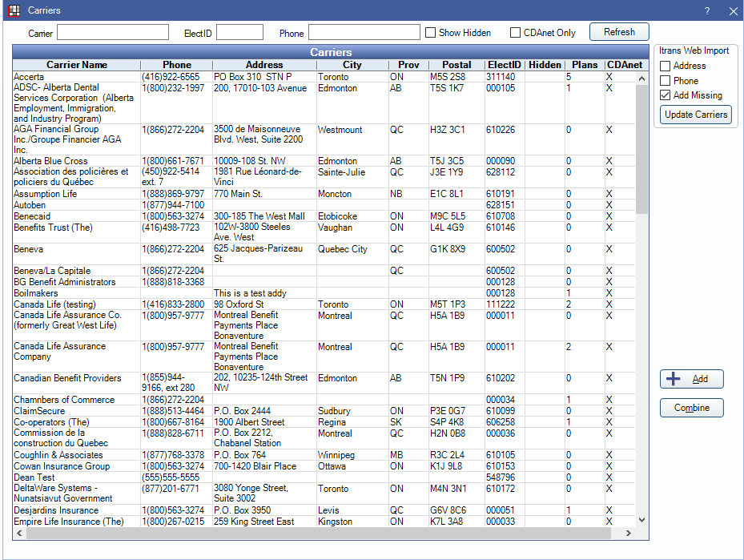Click the Combine button
The height and width of the screenshot is (560, 744).
[692, 408]
